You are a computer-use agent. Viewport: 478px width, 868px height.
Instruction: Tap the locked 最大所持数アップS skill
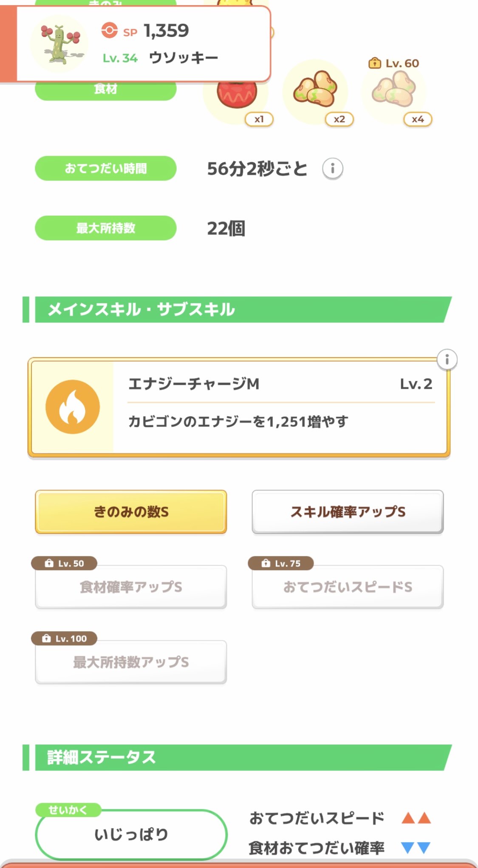tap(131, 662)
